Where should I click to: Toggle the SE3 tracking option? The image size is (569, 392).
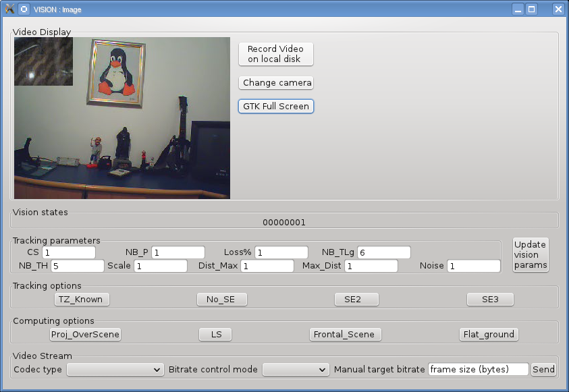[x=490, y=299]
